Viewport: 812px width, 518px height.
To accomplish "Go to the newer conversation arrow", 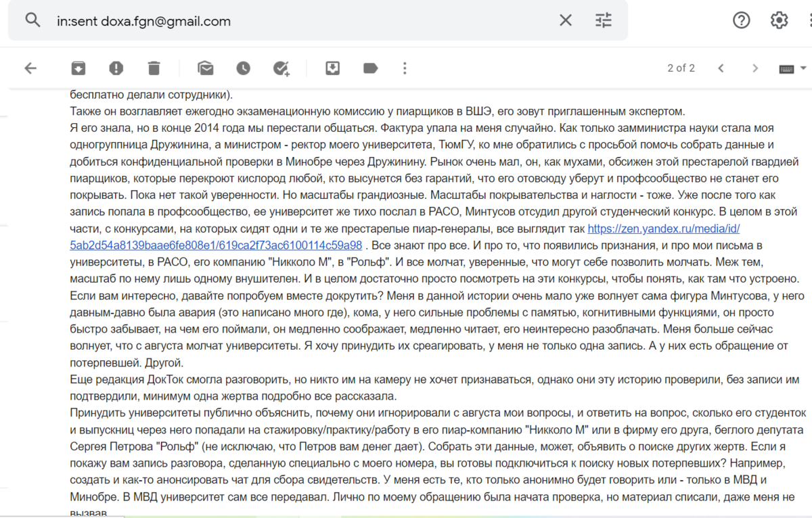I will (x=721, y=68).
